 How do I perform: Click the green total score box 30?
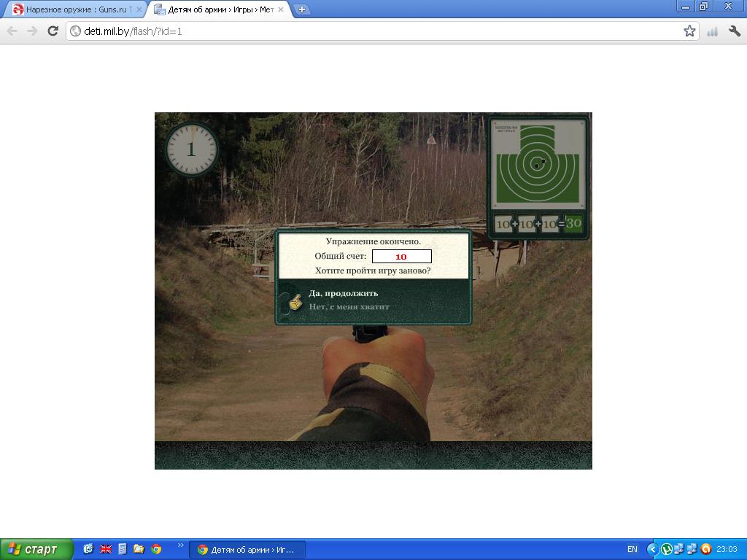[x=575, y=223]
